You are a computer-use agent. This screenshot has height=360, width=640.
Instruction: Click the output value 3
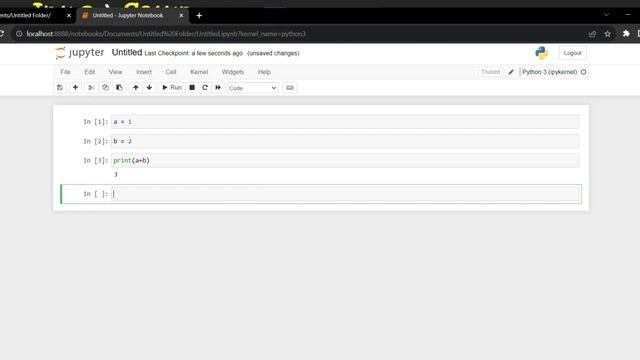pos(116,174)
